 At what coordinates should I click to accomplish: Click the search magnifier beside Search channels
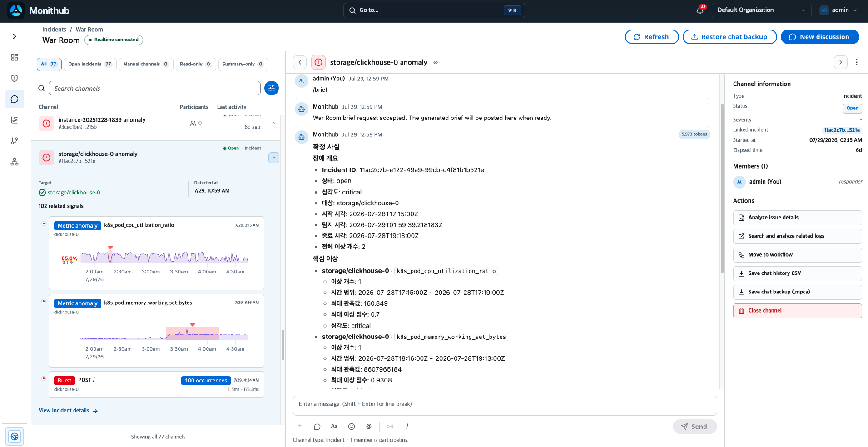41,88
